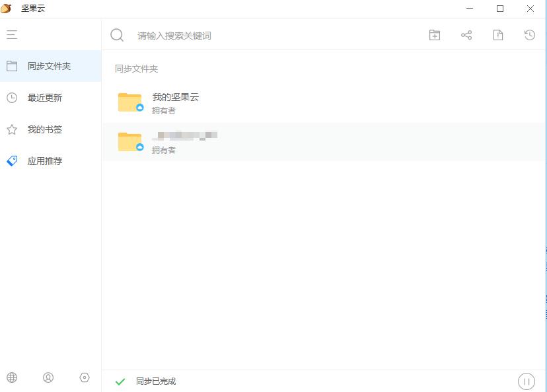Open the hamburger menu at top left

[12, 34]
